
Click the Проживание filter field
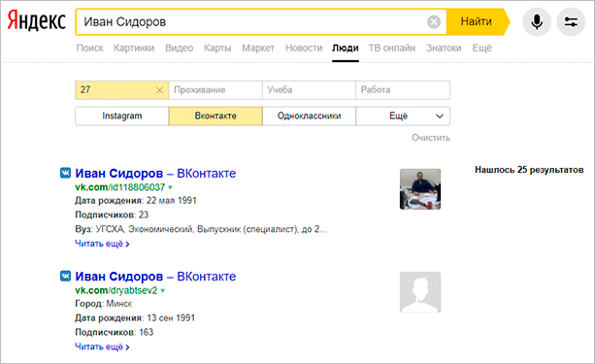pos(215,90)
